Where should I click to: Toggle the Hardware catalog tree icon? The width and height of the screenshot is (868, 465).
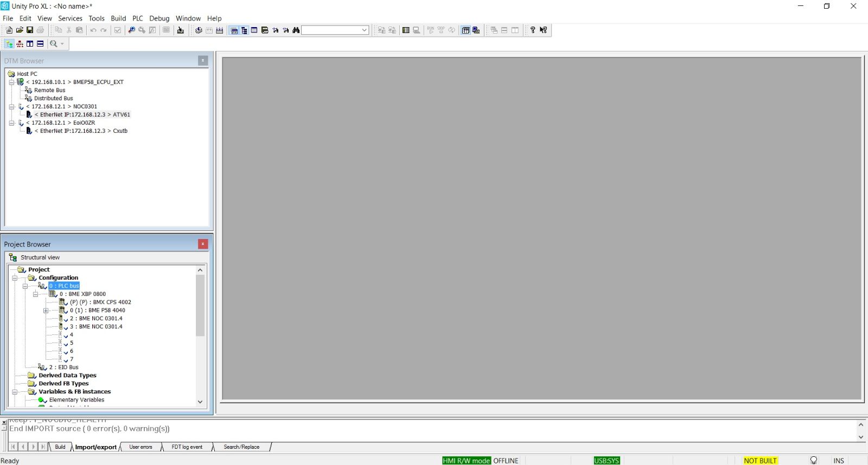tap(244, 30)
